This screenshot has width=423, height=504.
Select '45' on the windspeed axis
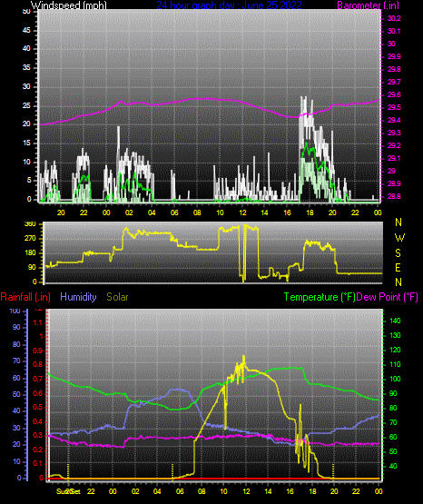click(x=26, y=31)
